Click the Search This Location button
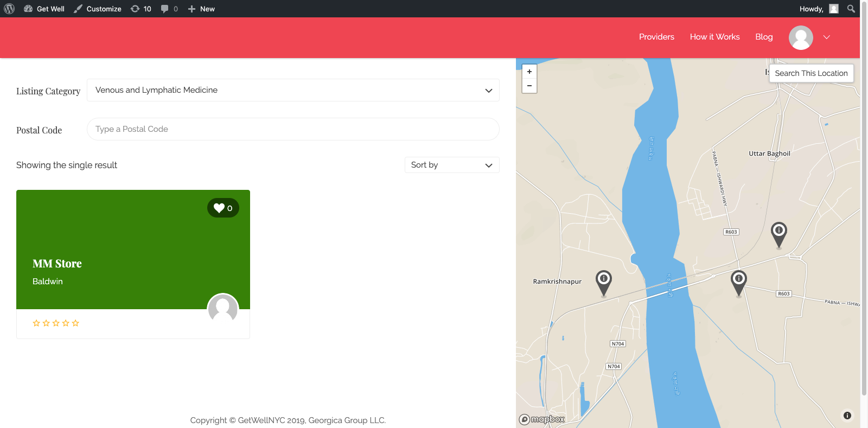Viewport: 868px width, 428px height. [x=811, y=73]
